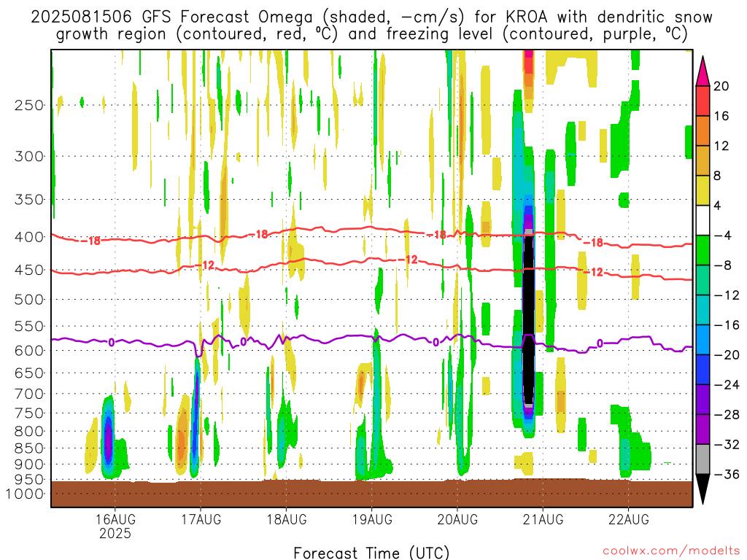Click the colorbar value label 8
This screenshot has height=560, width=747.
click(718, 176)
